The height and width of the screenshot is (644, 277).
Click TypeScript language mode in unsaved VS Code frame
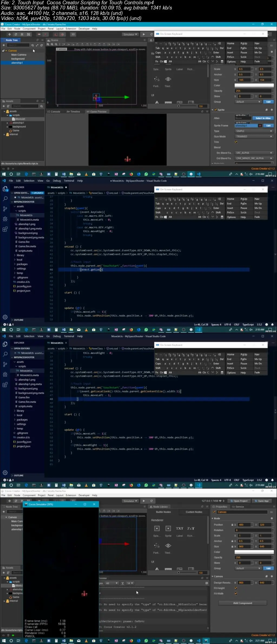click(x=248, y=325)
